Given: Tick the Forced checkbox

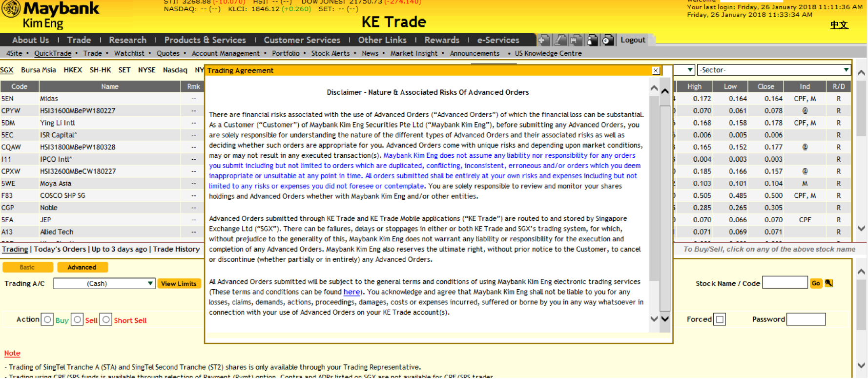Looking at the screenshot, I should pyautogui.click(x=720, y=319).
